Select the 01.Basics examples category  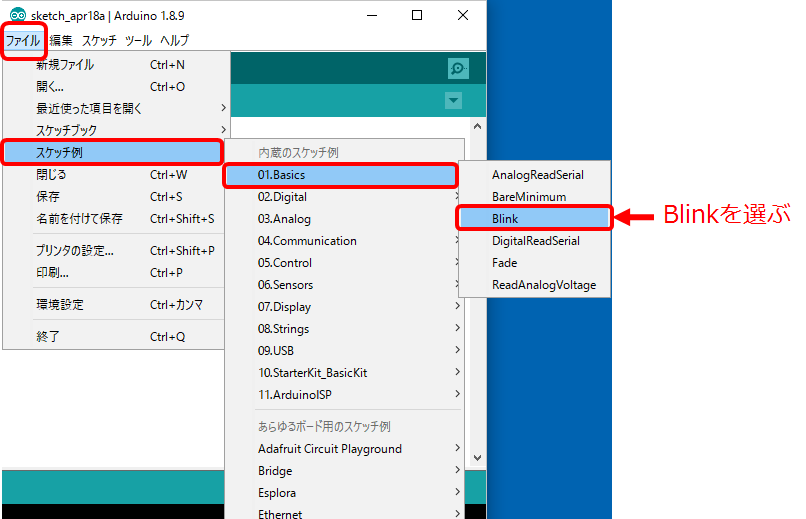[340, 175]
